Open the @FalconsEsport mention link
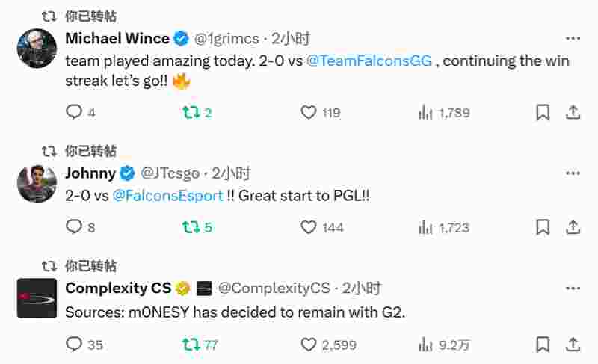The image size is (598, 364). pos(167,196)
